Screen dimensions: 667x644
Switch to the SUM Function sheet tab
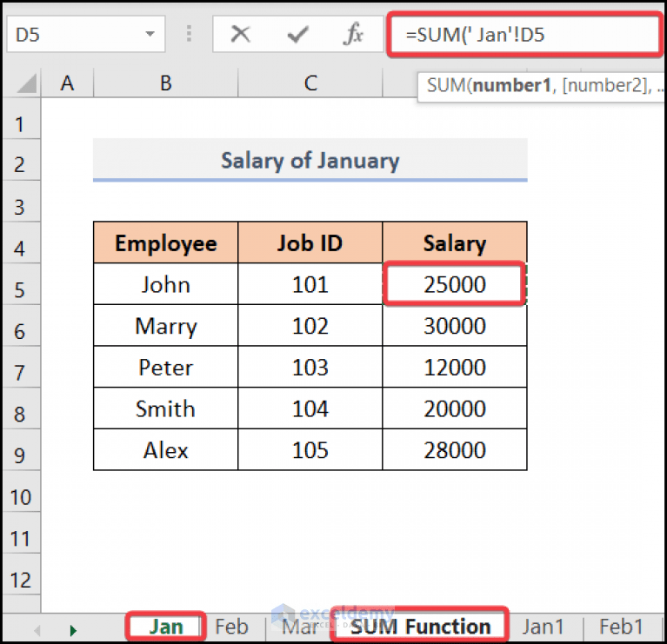420,627
